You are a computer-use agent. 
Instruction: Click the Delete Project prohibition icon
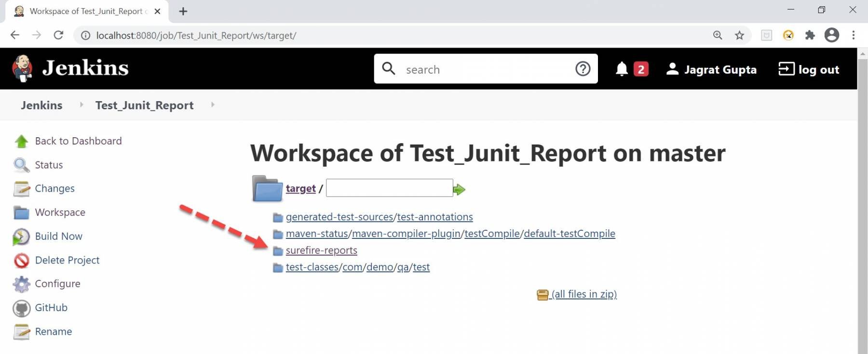tap(21, 261)
